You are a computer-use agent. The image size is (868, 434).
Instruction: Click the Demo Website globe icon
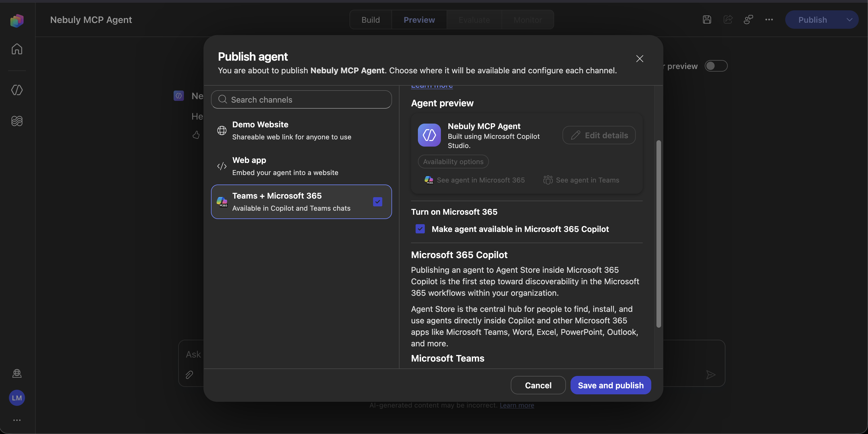[222, 130]
